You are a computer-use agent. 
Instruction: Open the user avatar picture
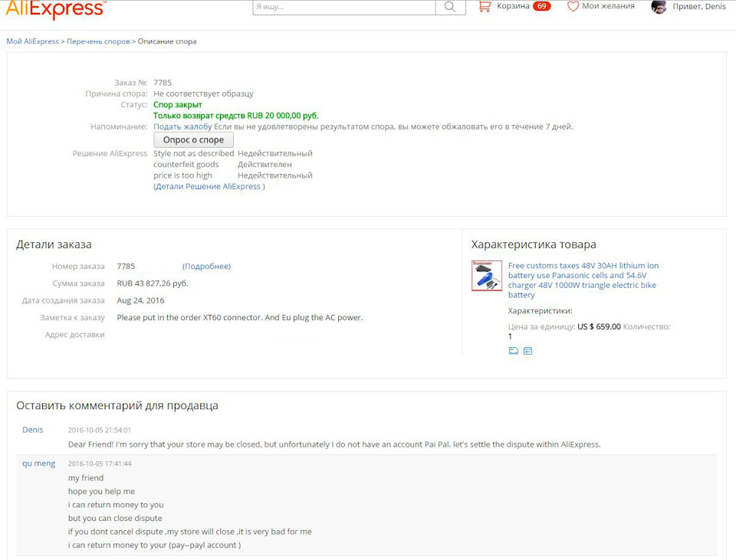pos(659,7)
